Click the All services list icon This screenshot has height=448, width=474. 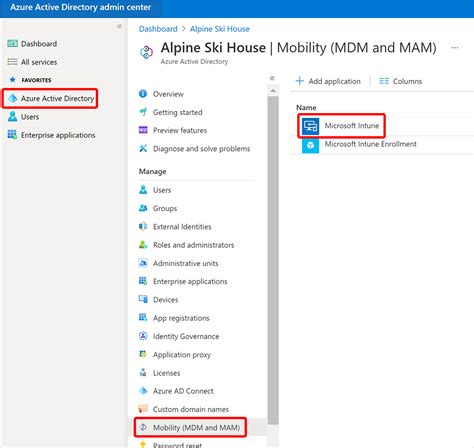click(x=12, y=62)
